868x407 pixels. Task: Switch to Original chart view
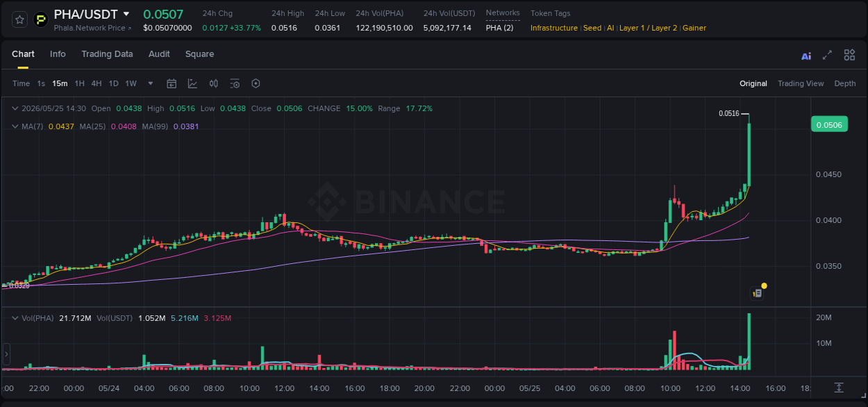coord(753,83)
